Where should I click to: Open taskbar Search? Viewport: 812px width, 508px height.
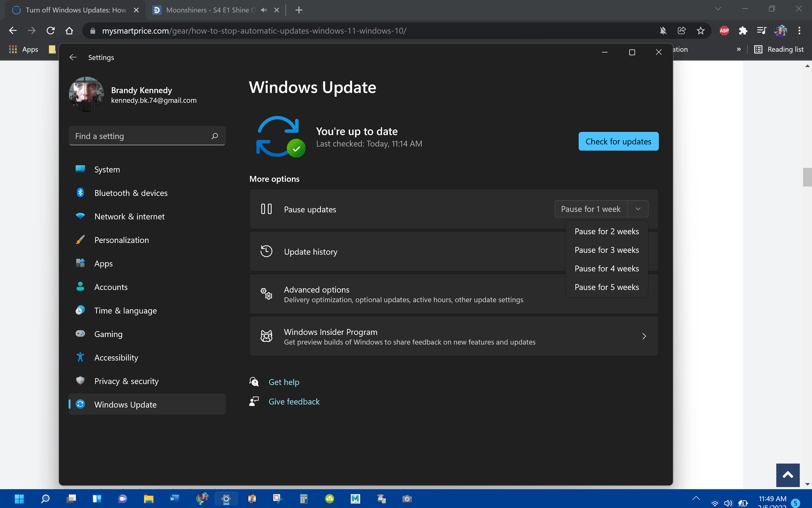tap(45, 499)
